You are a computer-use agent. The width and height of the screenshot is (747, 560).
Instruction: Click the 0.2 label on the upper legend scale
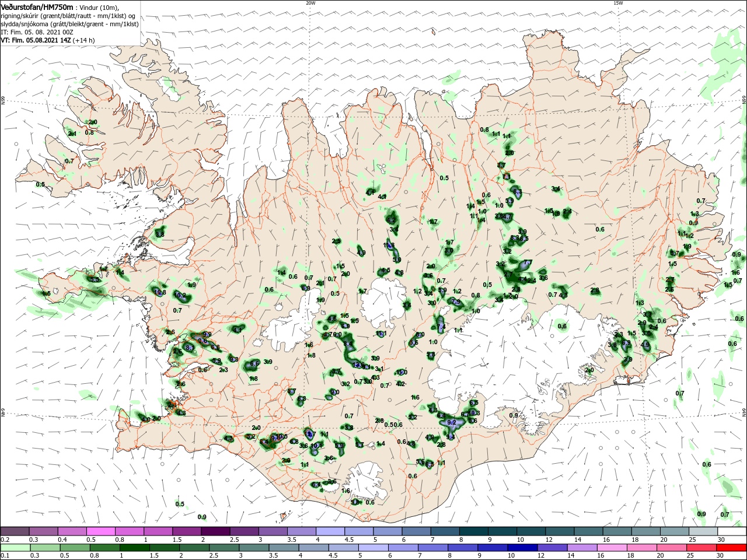coord(5,540)
